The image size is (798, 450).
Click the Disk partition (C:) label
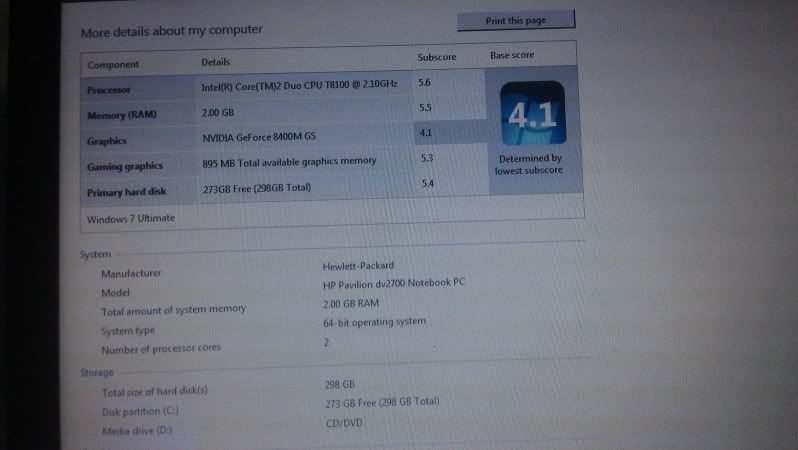pos(140,412)
